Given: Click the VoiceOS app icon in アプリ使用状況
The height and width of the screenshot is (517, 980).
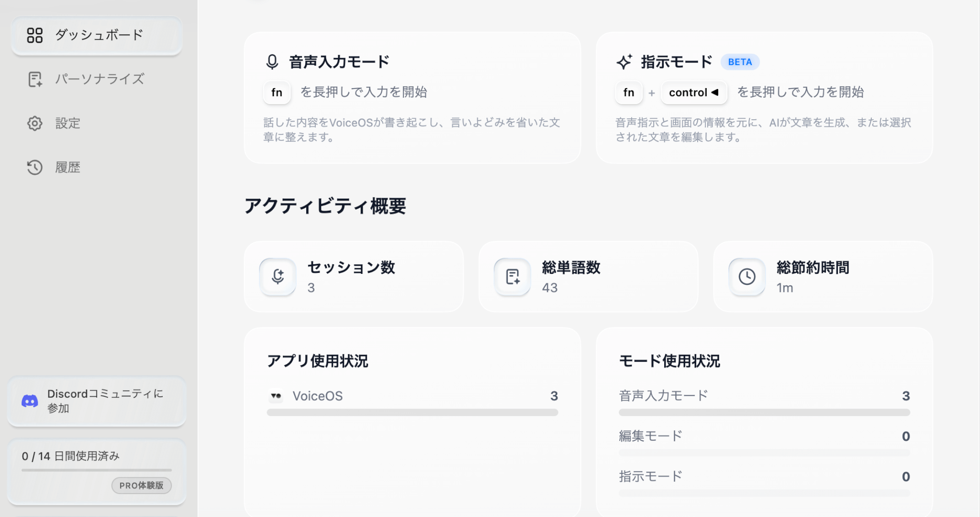Looking at the screenshot, I should click(276, 396).
